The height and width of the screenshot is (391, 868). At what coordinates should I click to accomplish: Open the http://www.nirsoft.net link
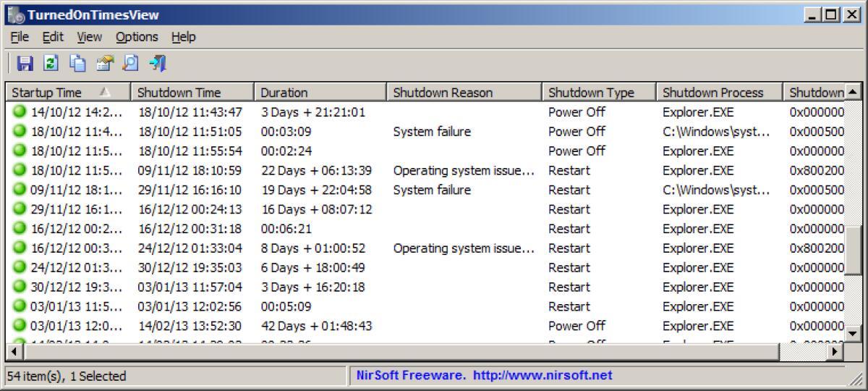click(543, 375)
